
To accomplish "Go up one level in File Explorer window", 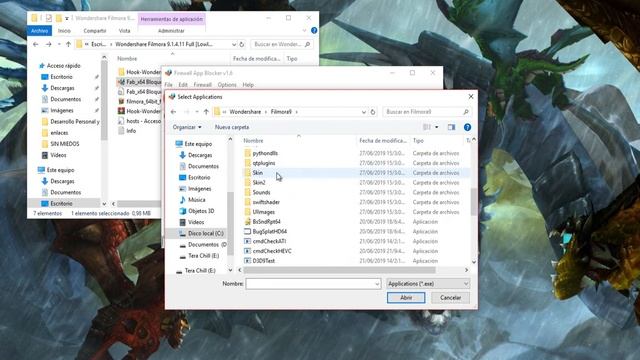I will (x=69, y=44).
